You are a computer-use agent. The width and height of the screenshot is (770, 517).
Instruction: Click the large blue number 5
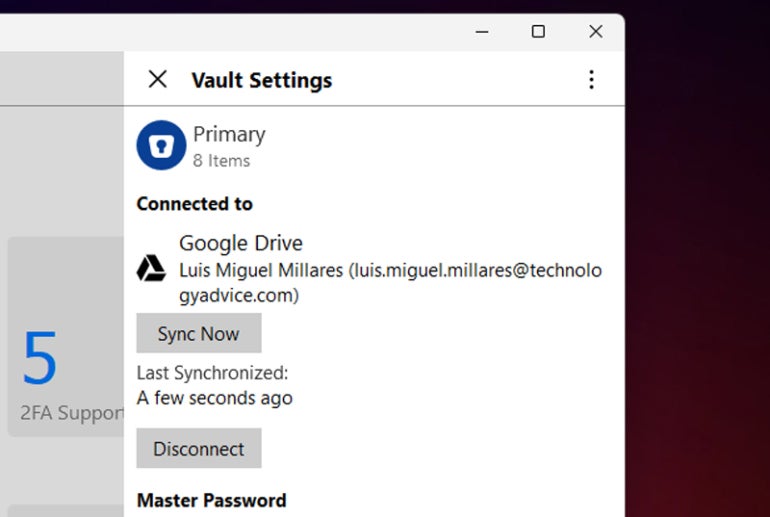coord(40,359)
